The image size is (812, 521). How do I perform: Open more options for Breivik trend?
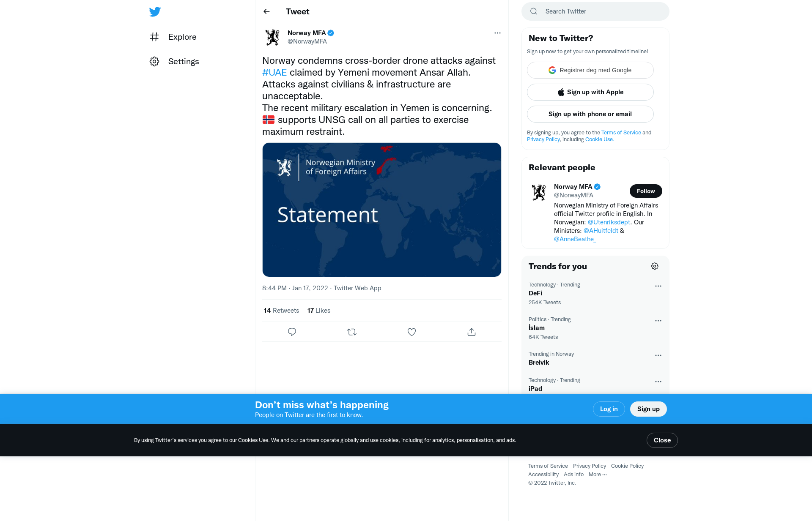point(658,355)
